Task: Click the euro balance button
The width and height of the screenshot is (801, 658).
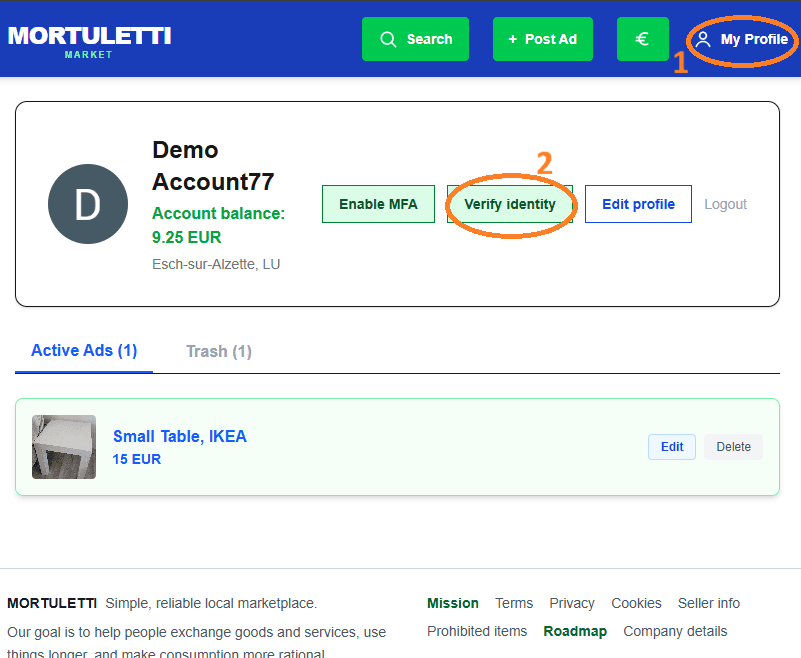Action: [643, 39]
